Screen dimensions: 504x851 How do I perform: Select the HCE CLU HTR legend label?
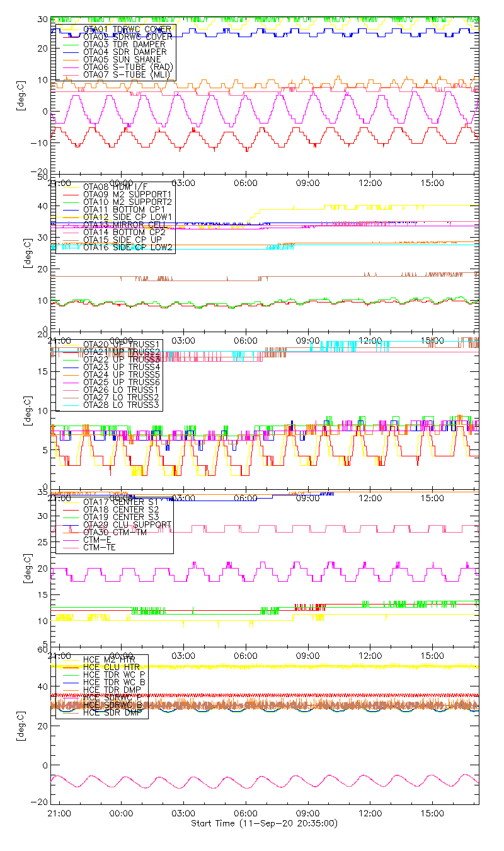pos(112,667)
